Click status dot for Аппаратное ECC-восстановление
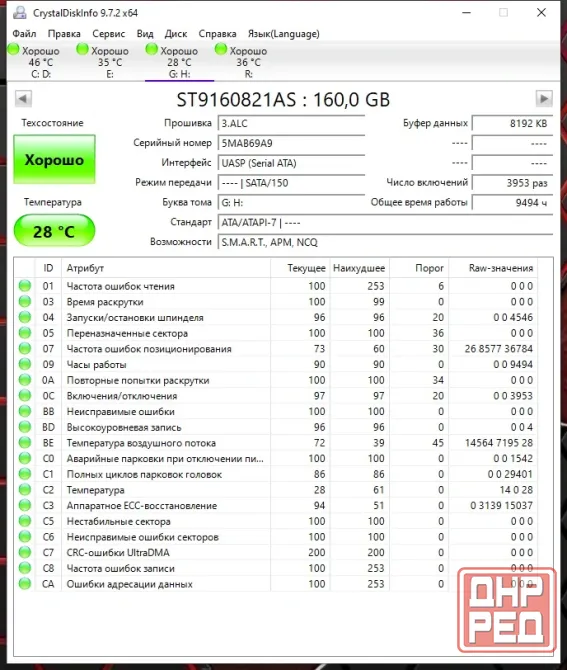The width and height of the screenshot is (567, 670). [x=25, y=505]
